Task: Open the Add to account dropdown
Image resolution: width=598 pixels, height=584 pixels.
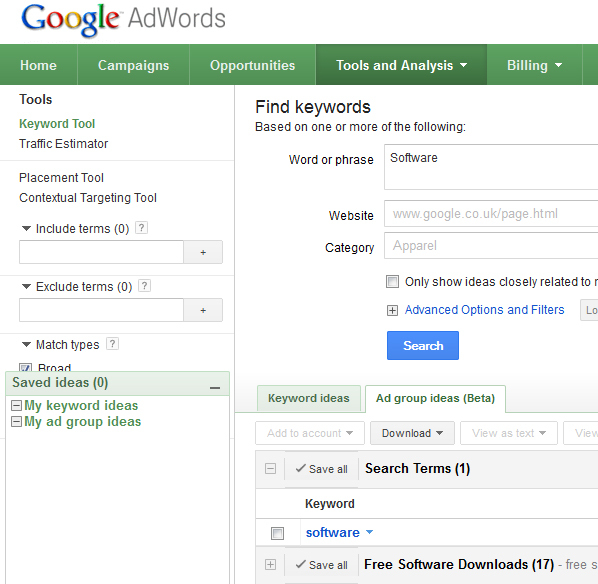Action: [x=310, y=433]
